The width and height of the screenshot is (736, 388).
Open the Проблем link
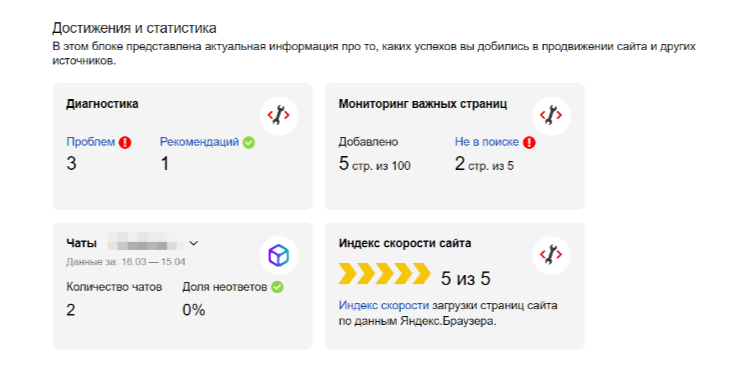pyautogui.click(x=91, y=142)
